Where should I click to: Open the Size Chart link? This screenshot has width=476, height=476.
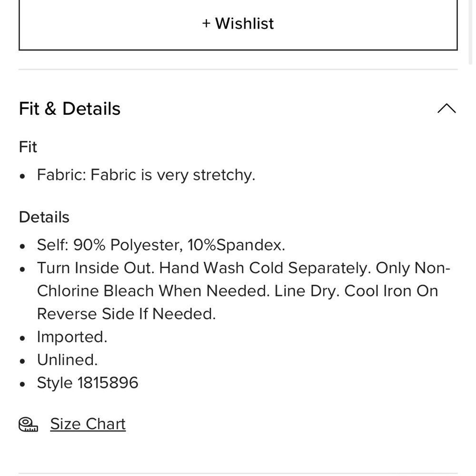88,424
